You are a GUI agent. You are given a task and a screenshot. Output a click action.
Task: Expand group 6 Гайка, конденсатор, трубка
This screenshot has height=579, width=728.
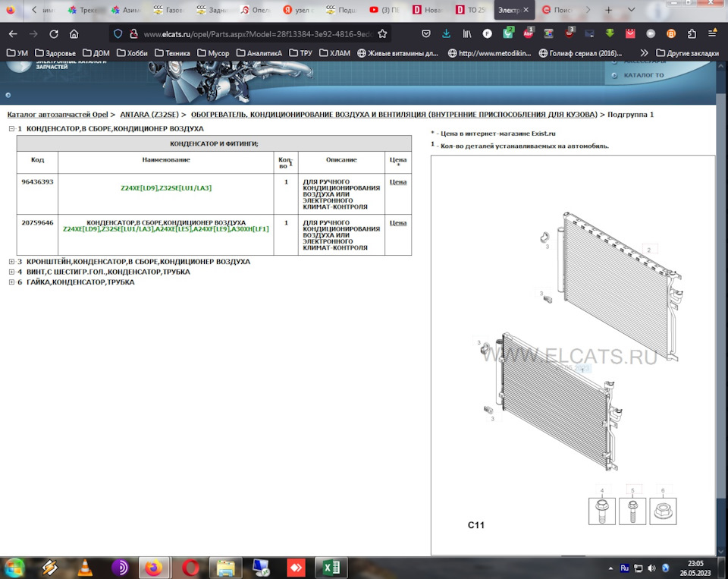click(11, 282)
